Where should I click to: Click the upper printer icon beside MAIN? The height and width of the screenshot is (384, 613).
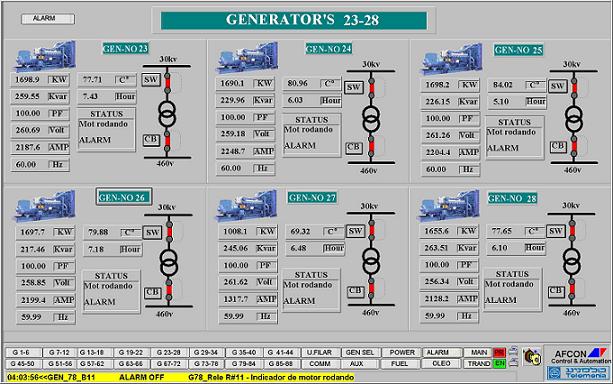coord(513,350)
